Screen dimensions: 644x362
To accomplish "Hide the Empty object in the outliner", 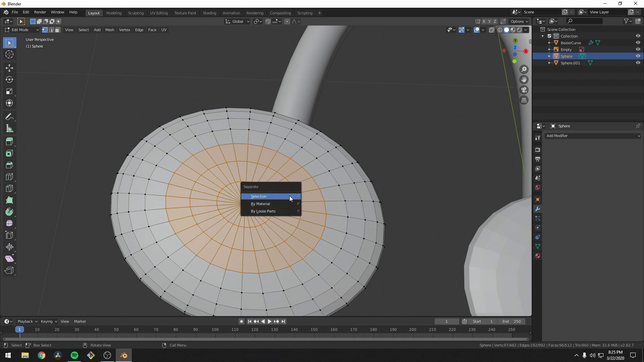I will coord(638,49).
